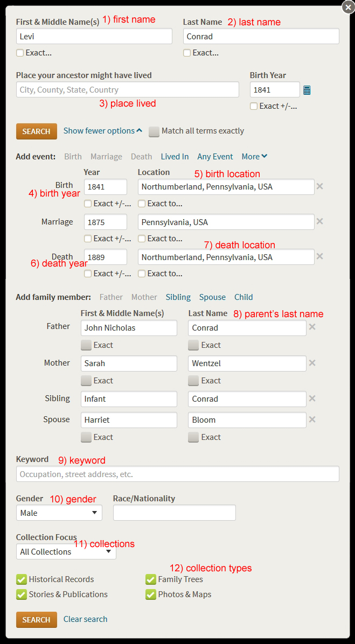Screen dimensions: 355x644
Task: Check Exact to for Birth location
Action: [x=142, y=204]
